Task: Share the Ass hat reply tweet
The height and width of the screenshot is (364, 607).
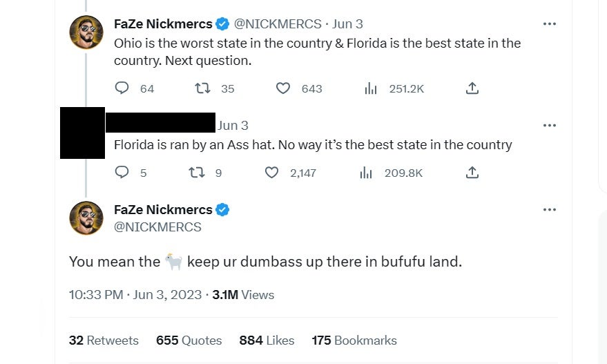Action: (x=472, y=173)
